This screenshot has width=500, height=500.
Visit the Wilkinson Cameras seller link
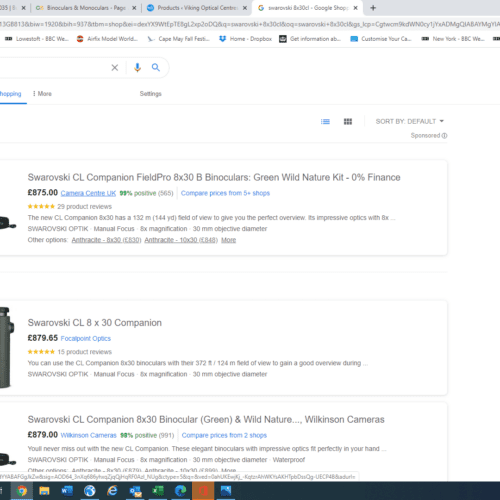(x=89, y=435)
